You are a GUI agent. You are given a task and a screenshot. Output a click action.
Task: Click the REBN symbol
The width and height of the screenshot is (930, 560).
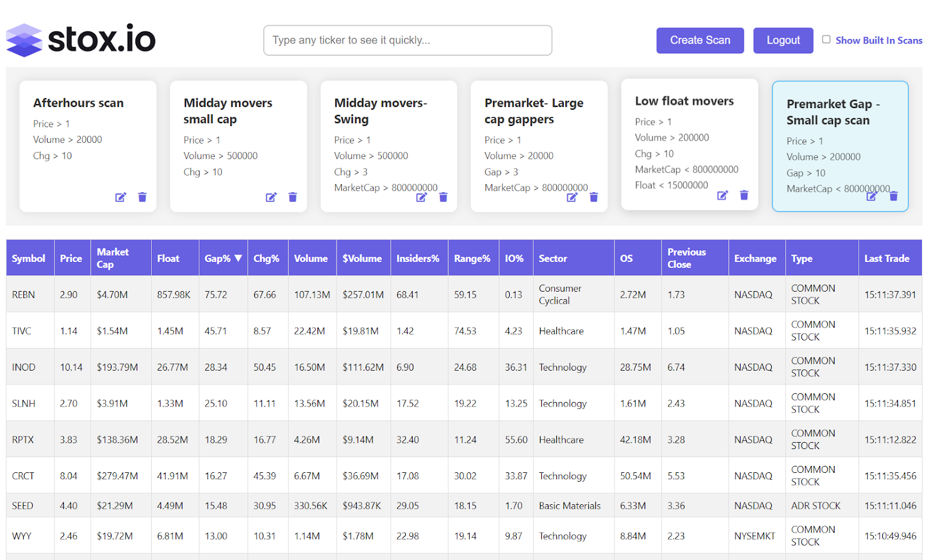(x=23, y=295)
